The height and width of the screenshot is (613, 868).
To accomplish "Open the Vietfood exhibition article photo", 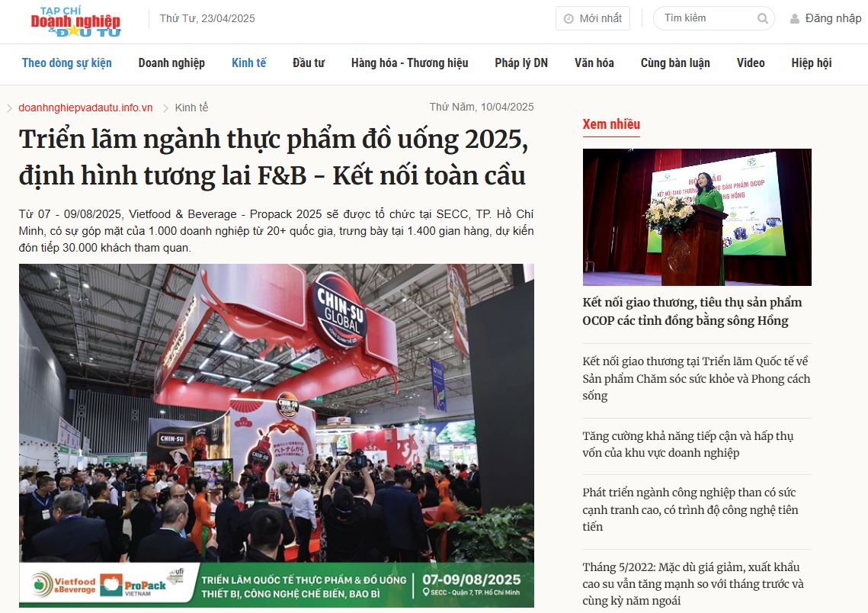I will [x=276, y=435].
